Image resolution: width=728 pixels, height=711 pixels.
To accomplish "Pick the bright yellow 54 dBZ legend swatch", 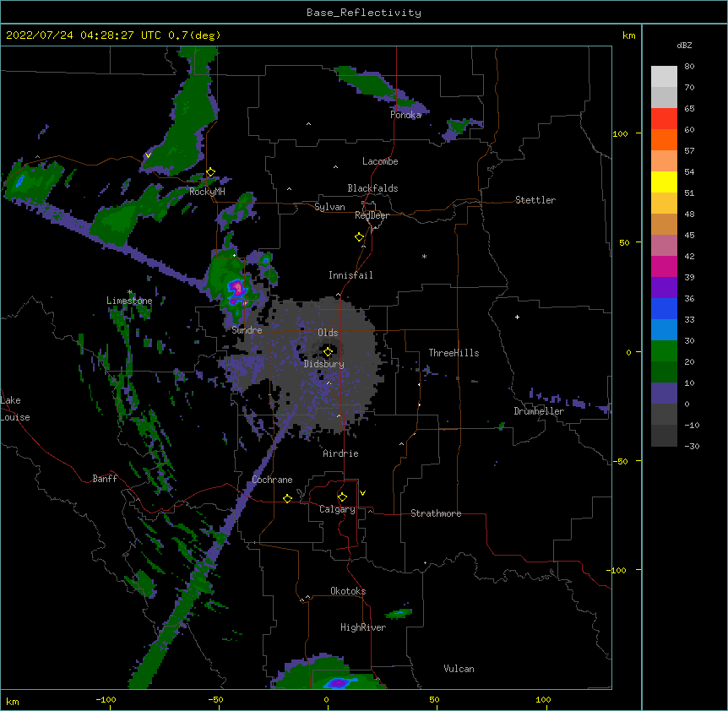I will pos(664,182).
